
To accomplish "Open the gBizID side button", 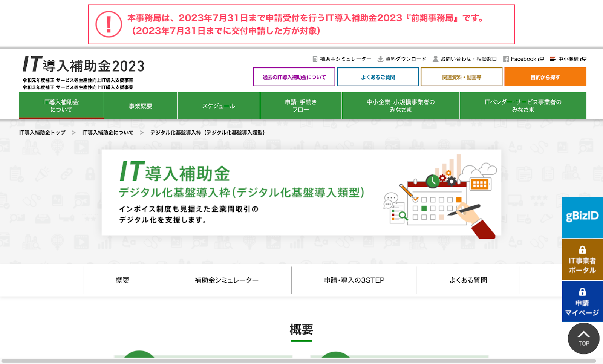I will pos(582,217).
